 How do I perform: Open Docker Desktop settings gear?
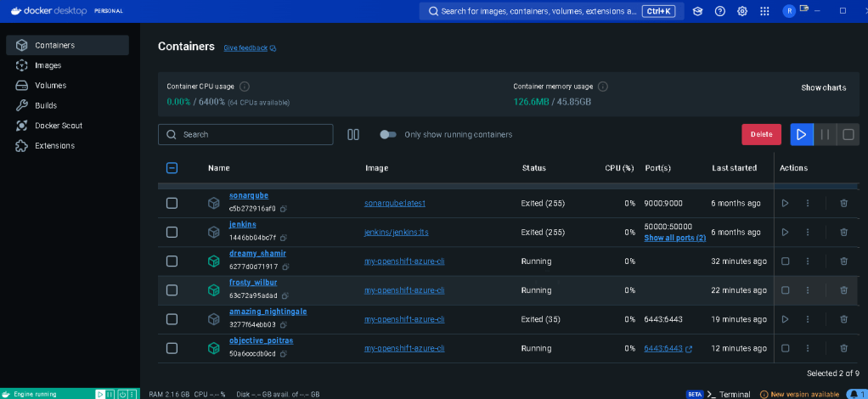click(742, 11)
